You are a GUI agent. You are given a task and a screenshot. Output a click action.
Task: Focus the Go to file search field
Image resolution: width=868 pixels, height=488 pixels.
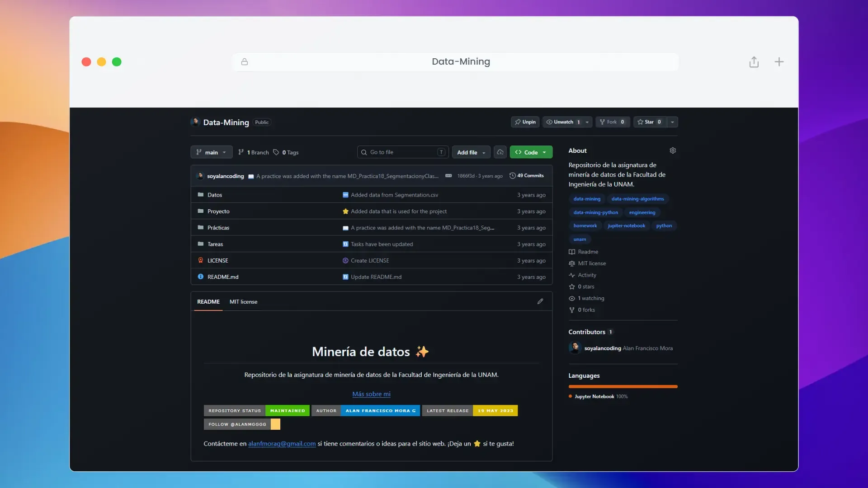[403, 152]
